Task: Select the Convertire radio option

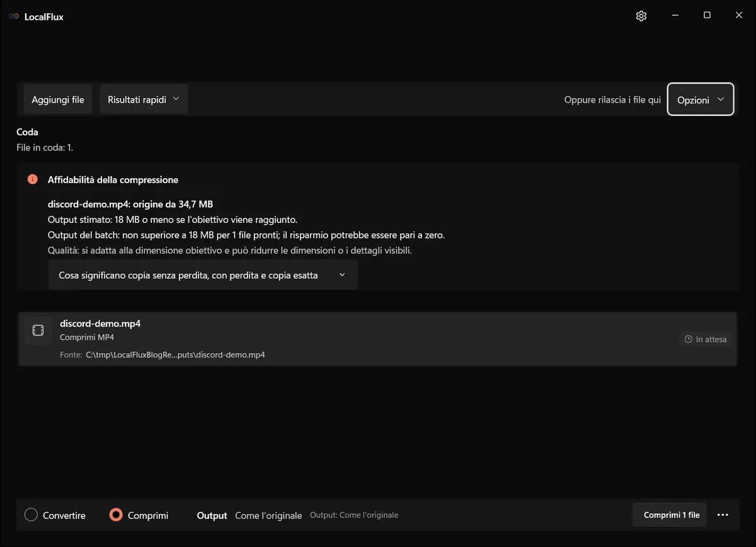Action: coord(55,515)
